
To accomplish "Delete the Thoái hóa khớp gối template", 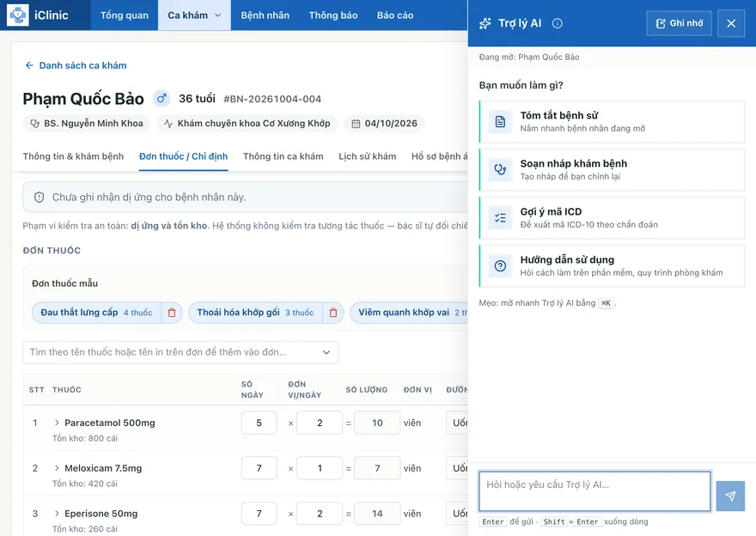I will pyautogui.click(x=333, y=313).
